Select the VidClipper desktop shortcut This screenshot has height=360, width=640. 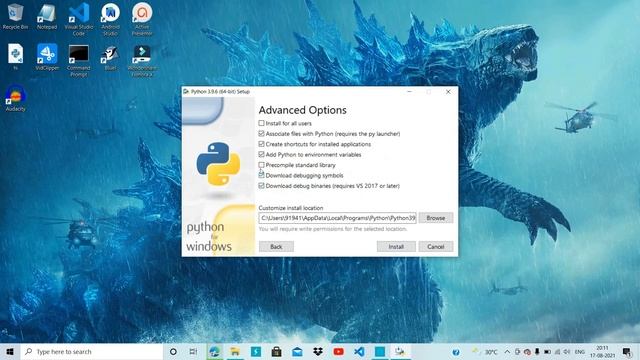(x=47, y=57)
